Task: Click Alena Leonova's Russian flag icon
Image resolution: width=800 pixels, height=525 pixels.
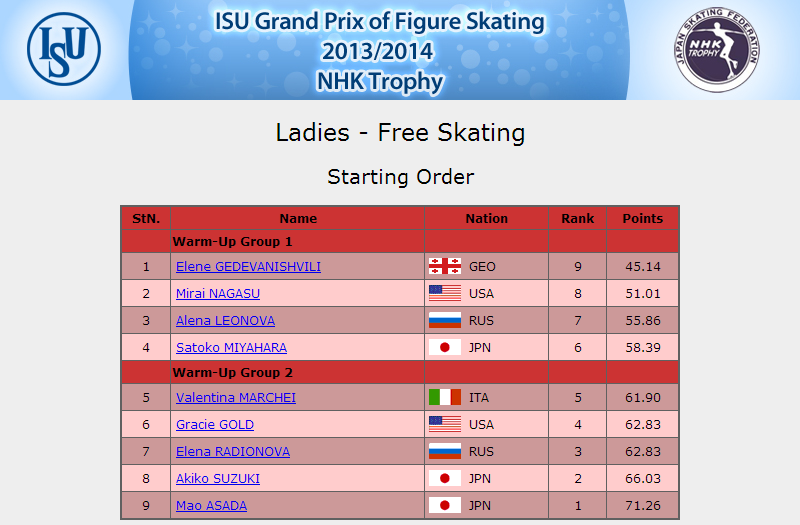Action: point(445,320)
